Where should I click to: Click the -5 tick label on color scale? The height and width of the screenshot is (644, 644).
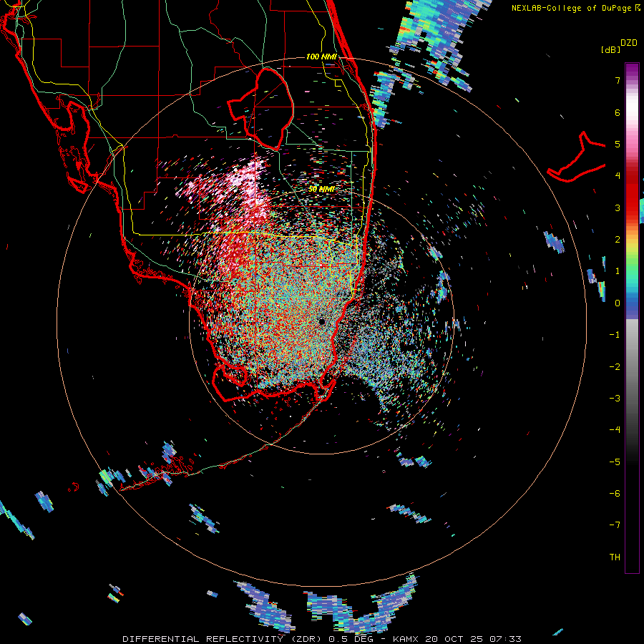(615, 462)
